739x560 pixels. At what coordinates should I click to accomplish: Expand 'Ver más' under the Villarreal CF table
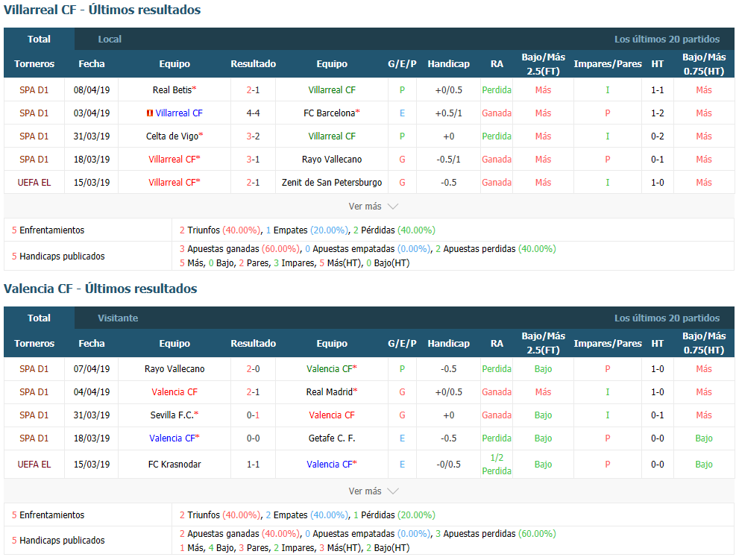(374, 207)
